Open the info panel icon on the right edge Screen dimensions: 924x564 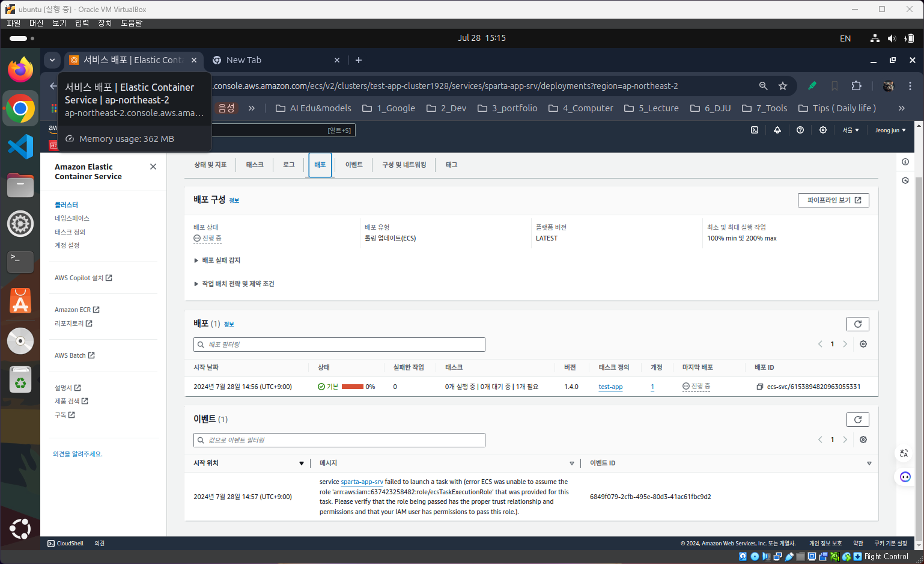click(905, 162)
